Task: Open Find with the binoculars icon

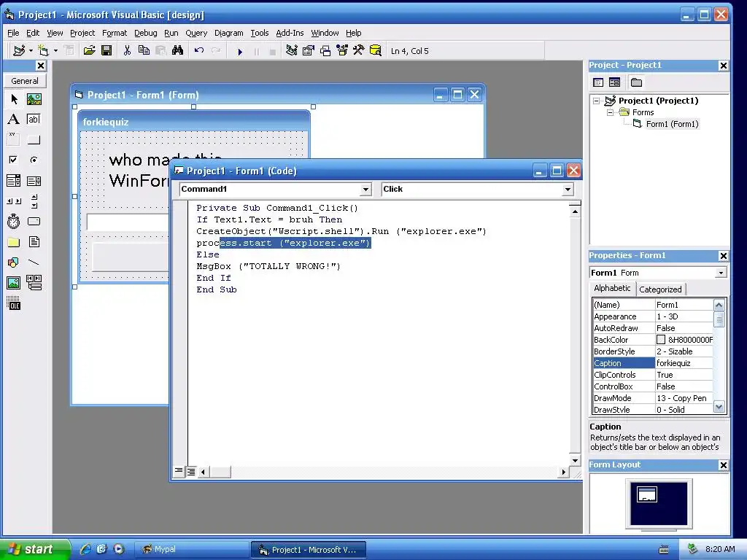Action: [178, 50]
